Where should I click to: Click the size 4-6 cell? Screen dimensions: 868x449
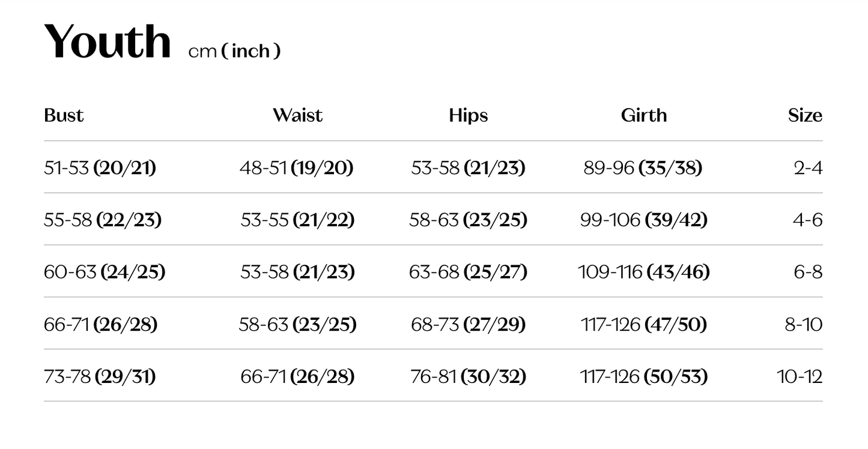808,220
